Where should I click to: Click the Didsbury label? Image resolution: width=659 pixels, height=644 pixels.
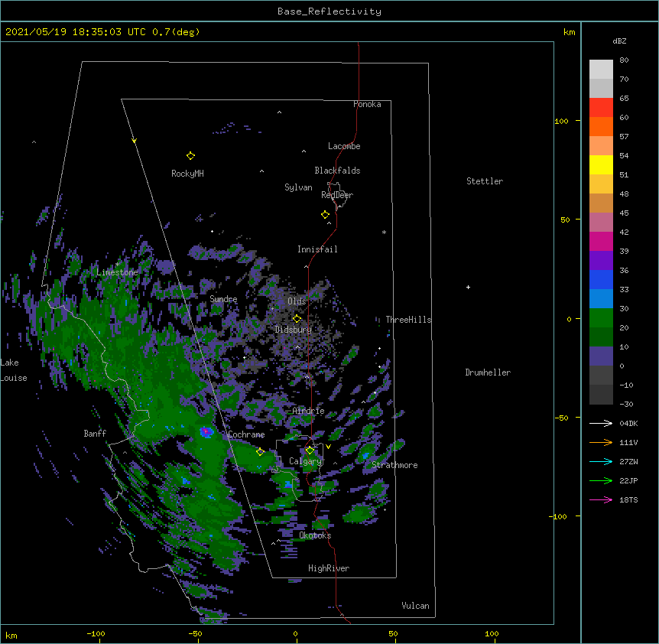point(294,330)
